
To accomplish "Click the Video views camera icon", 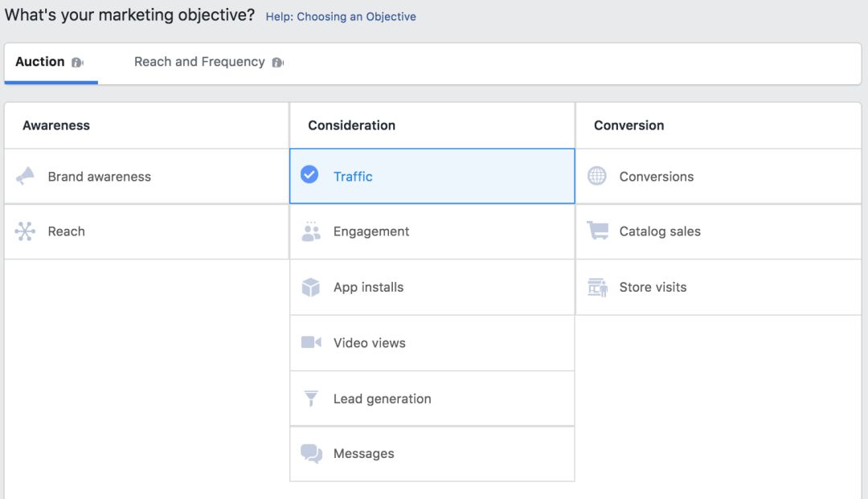I will [x=311, y=342].
